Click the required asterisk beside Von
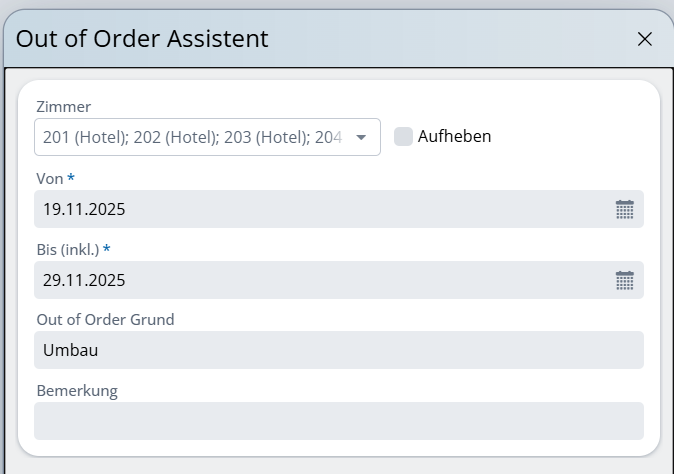674x474 pixels. [71, 177]
